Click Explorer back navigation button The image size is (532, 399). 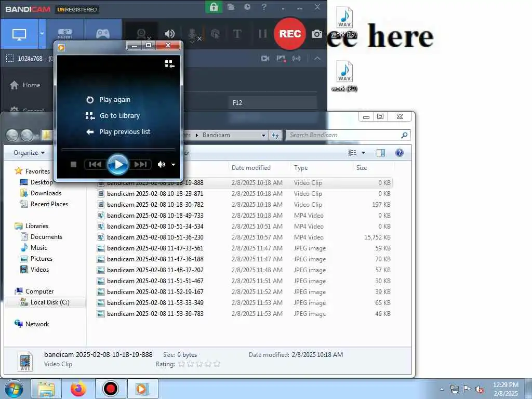point(12,136)
